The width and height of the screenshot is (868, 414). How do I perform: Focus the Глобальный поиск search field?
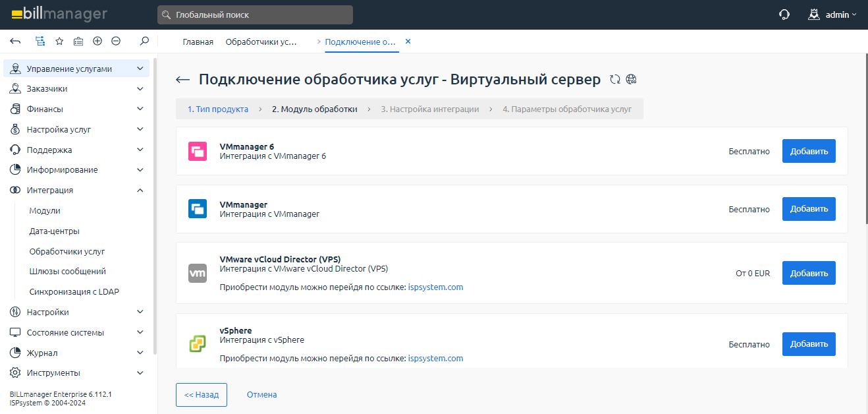pos(255,15)
